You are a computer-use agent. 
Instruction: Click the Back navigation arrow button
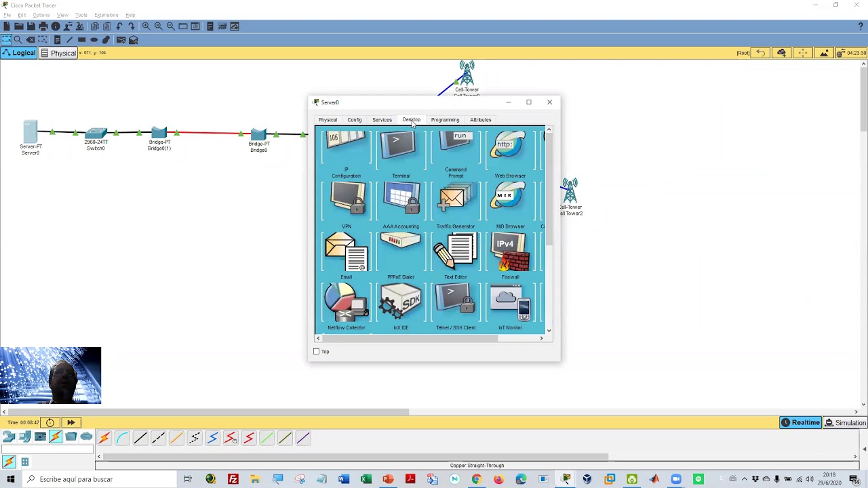(761, 53)
